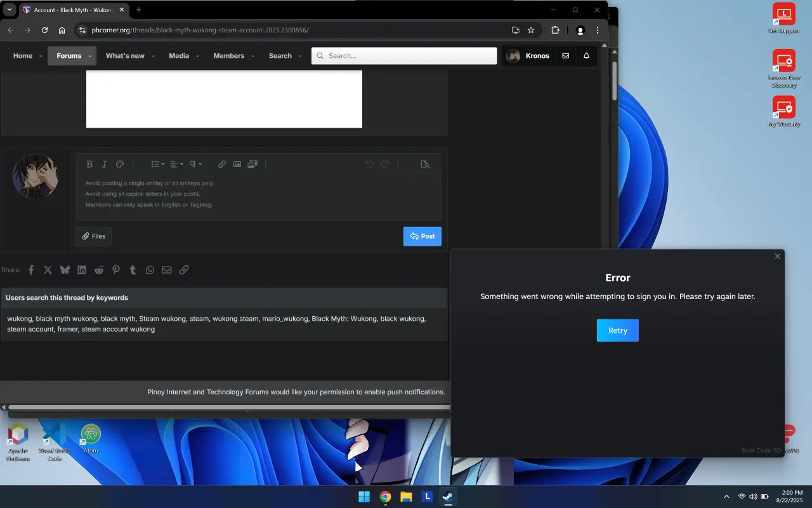Open the forum alerts bell
The height and width of the screenshot is (508, 812).
pos(586,56)
